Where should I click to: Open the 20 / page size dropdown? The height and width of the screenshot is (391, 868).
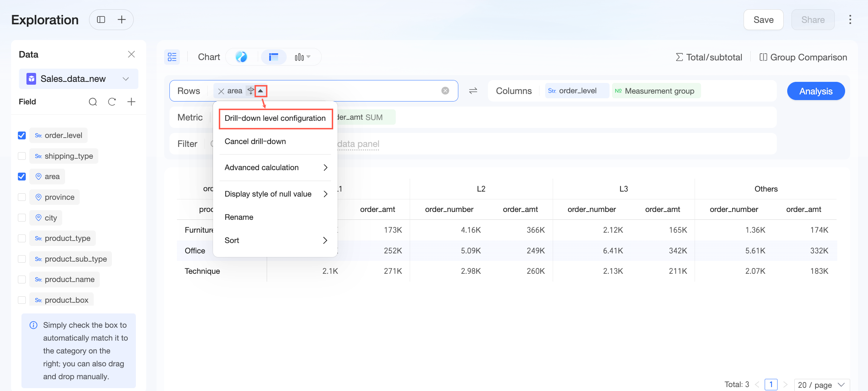pos(822,385)
